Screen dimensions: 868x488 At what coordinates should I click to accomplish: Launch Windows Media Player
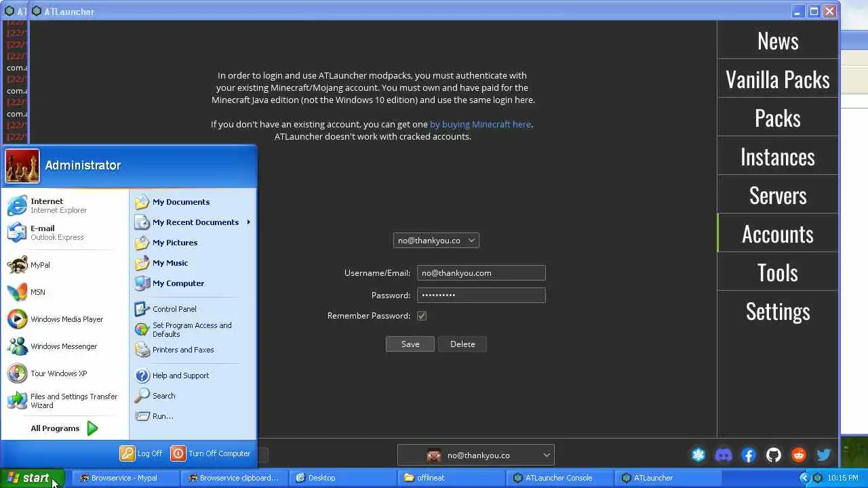[x=65, y=319]
